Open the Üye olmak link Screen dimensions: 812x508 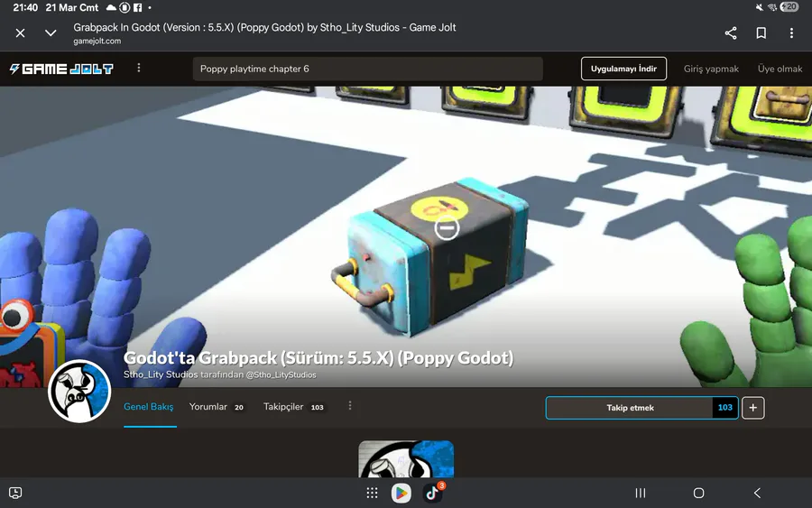tap(780, 69)
